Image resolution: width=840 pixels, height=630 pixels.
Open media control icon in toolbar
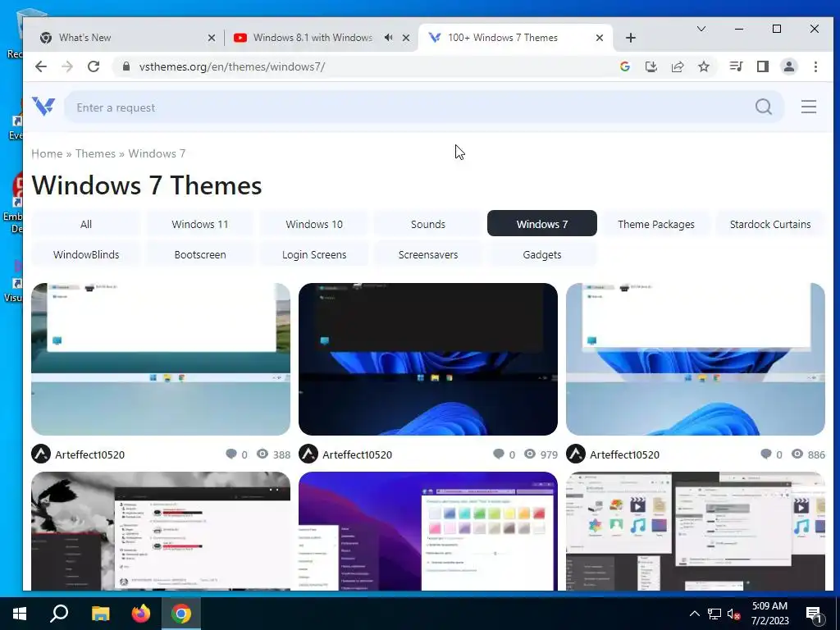tap(736, 66)
